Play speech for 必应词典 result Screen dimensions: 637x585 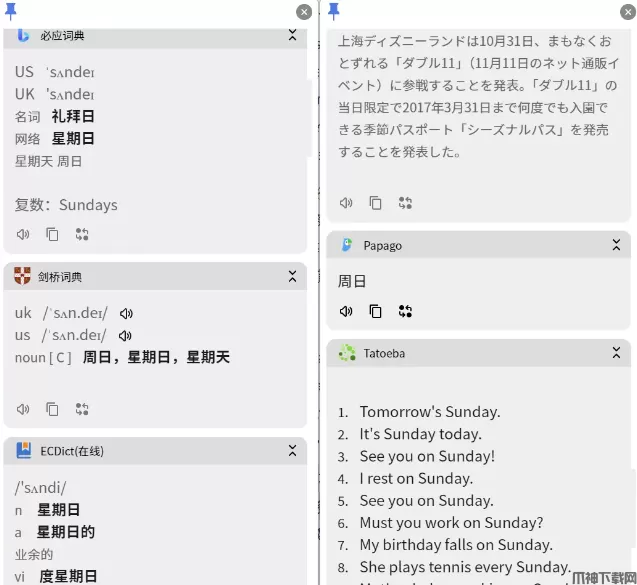point(23,234)
